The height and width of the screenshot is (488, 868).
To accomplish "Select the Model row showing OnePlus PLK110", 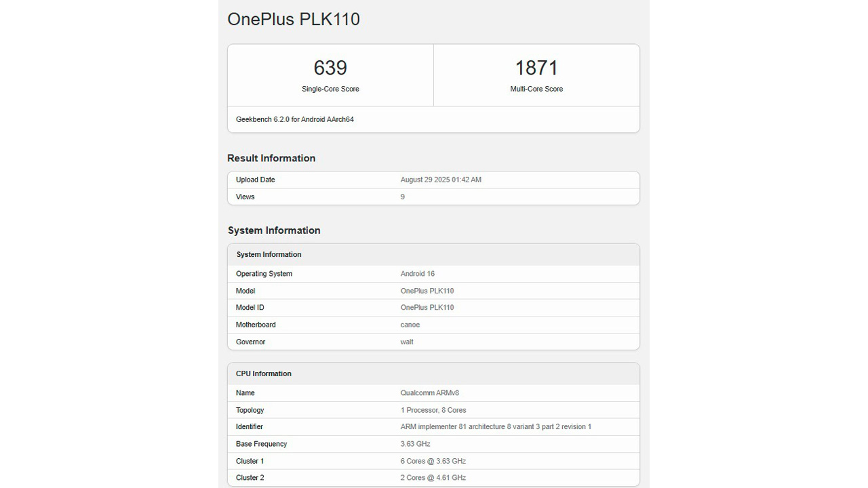I will pos(433,291).
